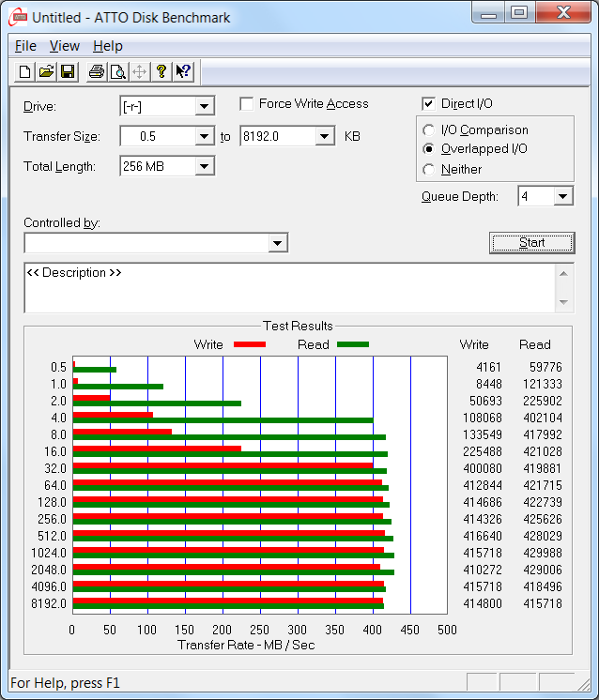This screenshot has height=700, width=599.
Task: Uncheck the Direct I/O checkbox
Action: coord(428,104)
